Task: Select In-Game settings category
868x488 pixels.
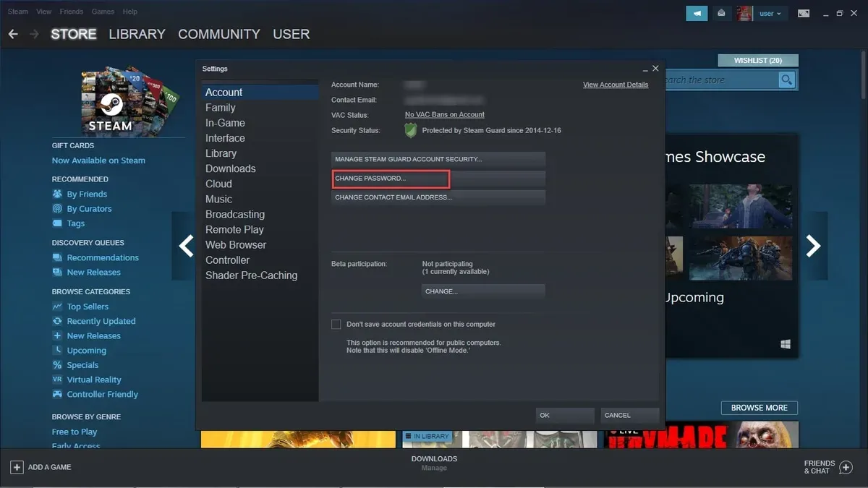Action: [260, 123]
